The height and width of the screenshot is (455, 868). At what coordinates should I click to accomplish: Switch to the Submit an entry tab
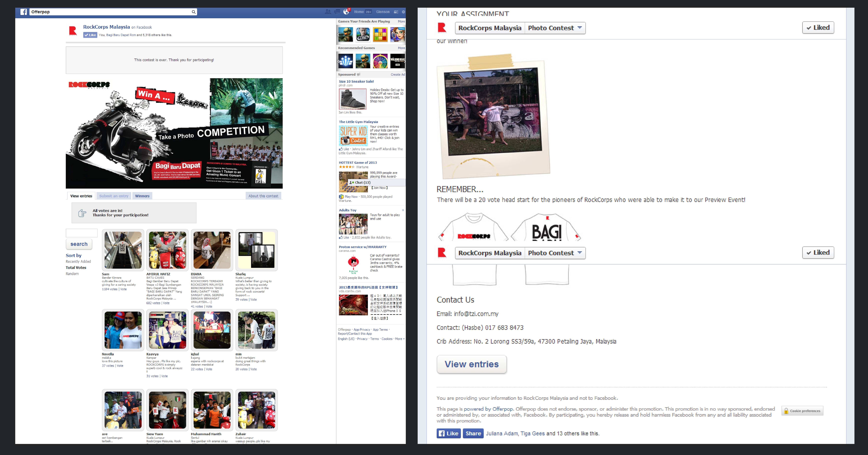point(114,196)
